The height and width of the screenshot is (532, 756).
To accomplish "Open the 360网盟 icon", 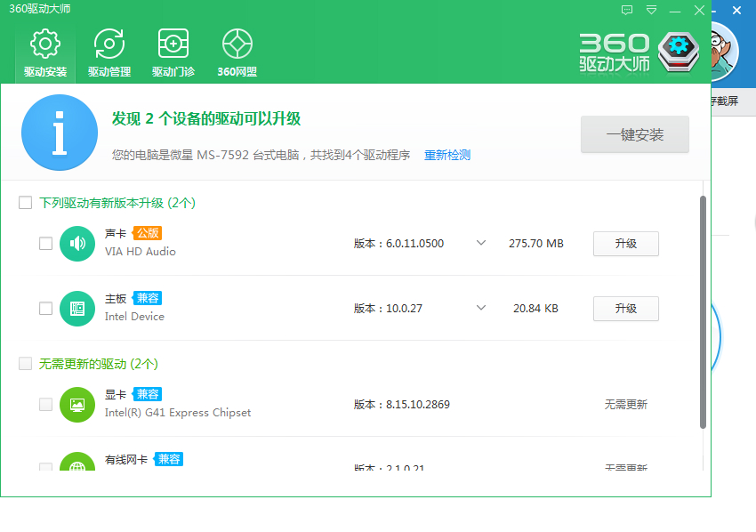I will click(237, 53).
